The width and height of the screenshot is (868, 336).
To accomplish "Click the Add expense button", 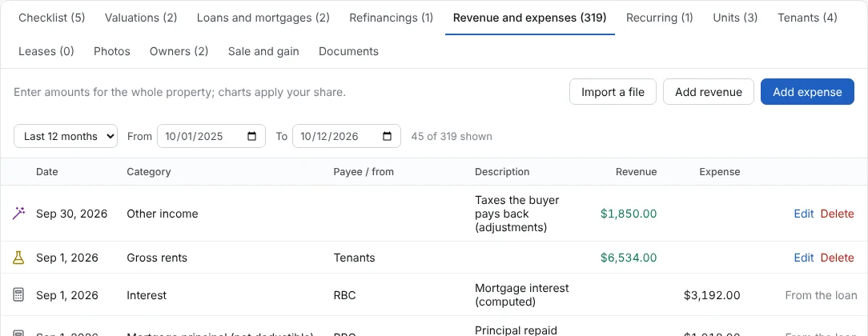I will coord(807,92).
